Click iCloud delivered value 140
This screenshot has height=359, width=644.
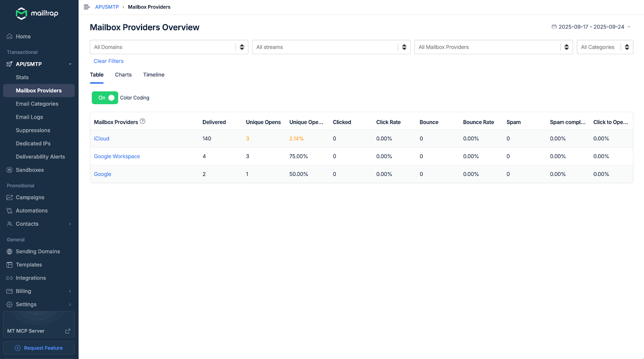pos(207,139)
